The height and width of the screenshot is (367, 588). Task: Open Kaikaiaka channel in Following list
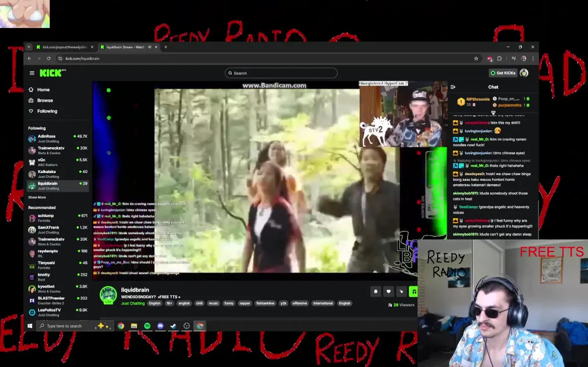pos(58,174)
